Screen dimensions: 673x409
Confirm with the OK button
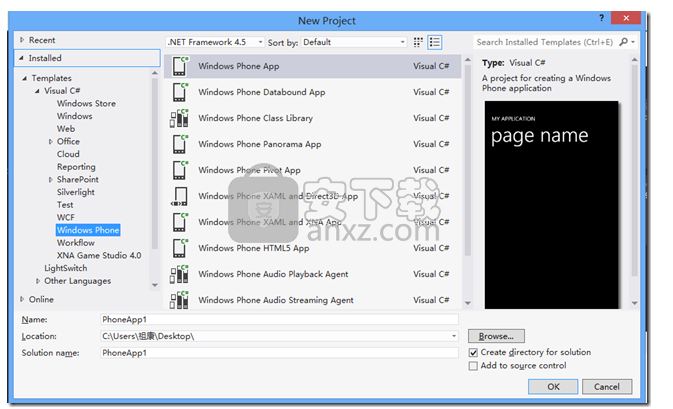553,387
